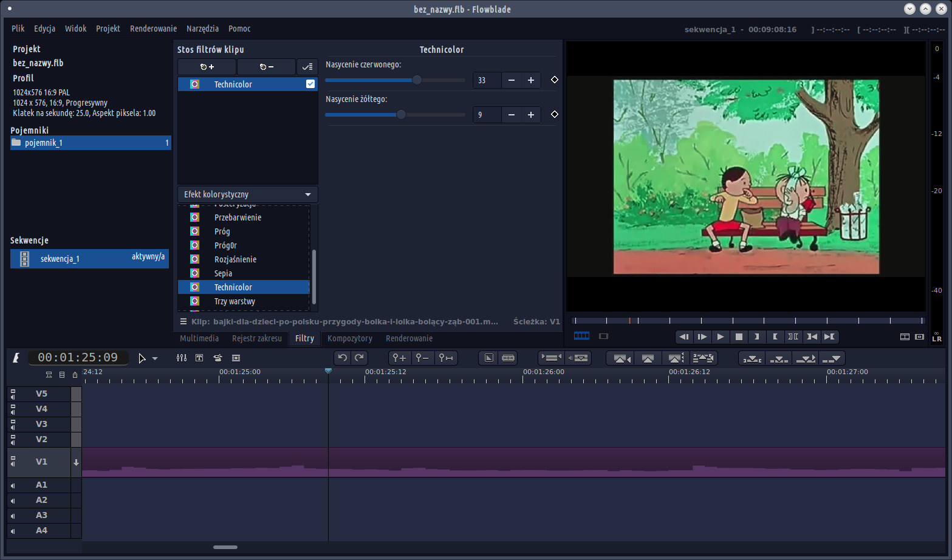Screen dimensions: 952x560
Task: Clear the in and out marks
Action: pyautogui.click(x=793, y=336)
